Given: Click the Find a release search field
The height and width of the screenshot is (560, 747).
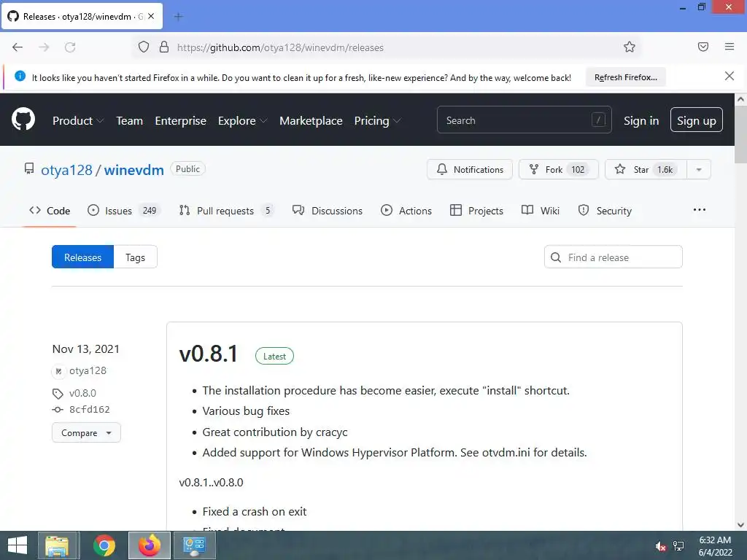Looking at the screenshot, I should (x=613, y=257).
